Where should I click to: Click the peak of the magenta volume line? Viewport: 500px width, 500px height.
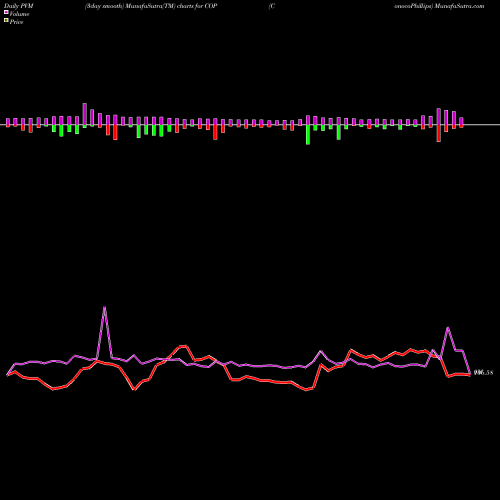(x=105, y=307)
